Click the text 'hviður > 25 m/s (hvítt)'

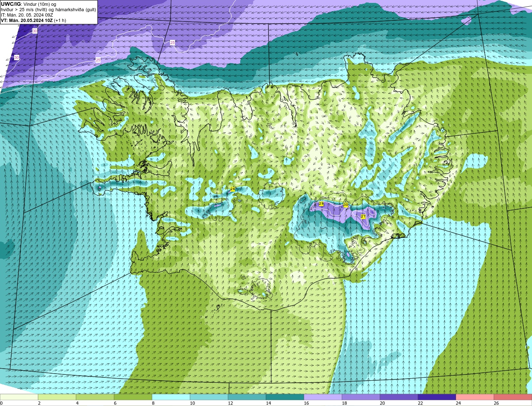(23, 10)
